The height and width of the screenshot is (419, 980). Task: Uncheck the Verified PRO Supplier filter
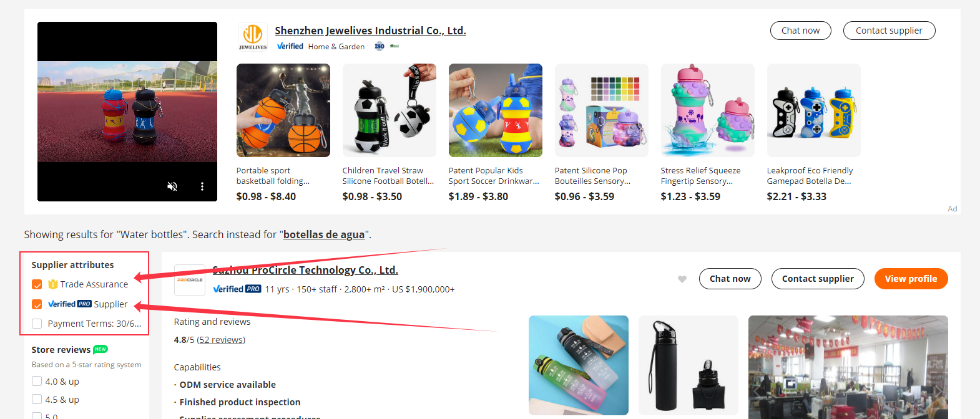pyautogui.click(x=37, y=304)
